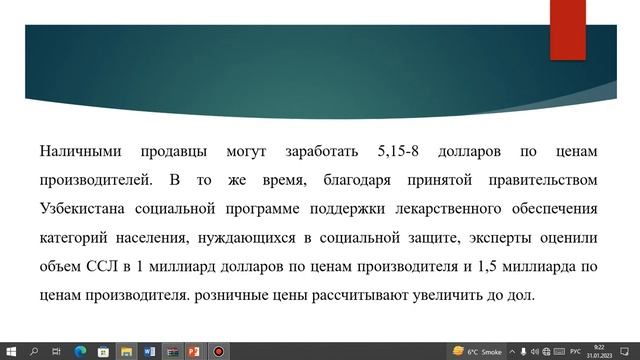
Task: Switch to PowerPoint on the taskbar
Action: 194,351
